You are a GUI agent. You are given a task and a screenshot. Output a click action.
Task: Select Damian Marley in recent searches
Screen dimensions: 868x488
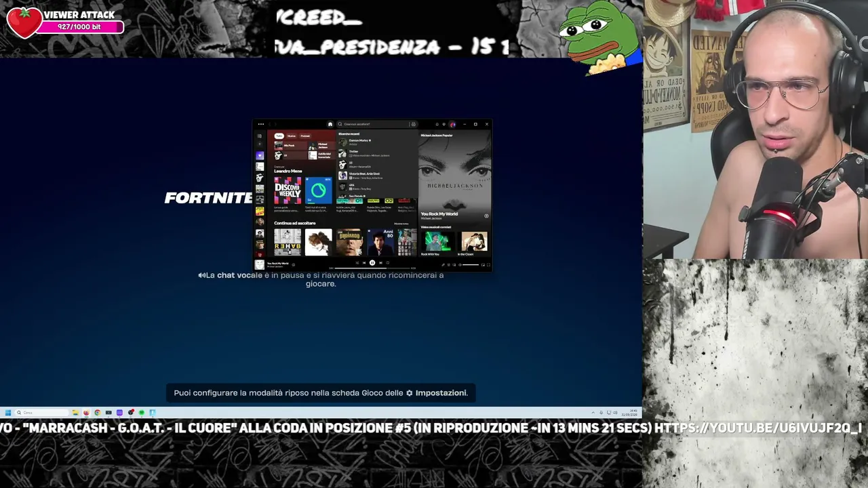point(376,142)
